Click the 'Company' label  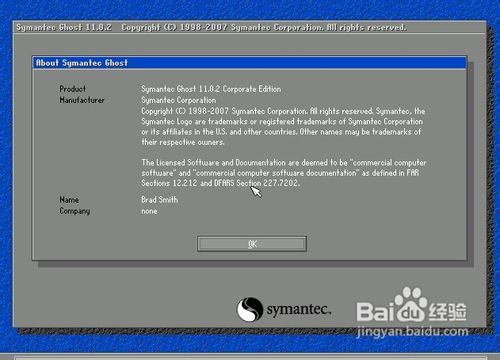(75, 211)
